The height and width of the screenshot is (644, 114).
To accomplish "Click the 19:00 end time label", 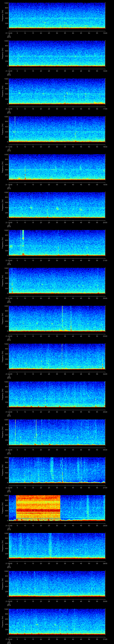I will [105, 184].
